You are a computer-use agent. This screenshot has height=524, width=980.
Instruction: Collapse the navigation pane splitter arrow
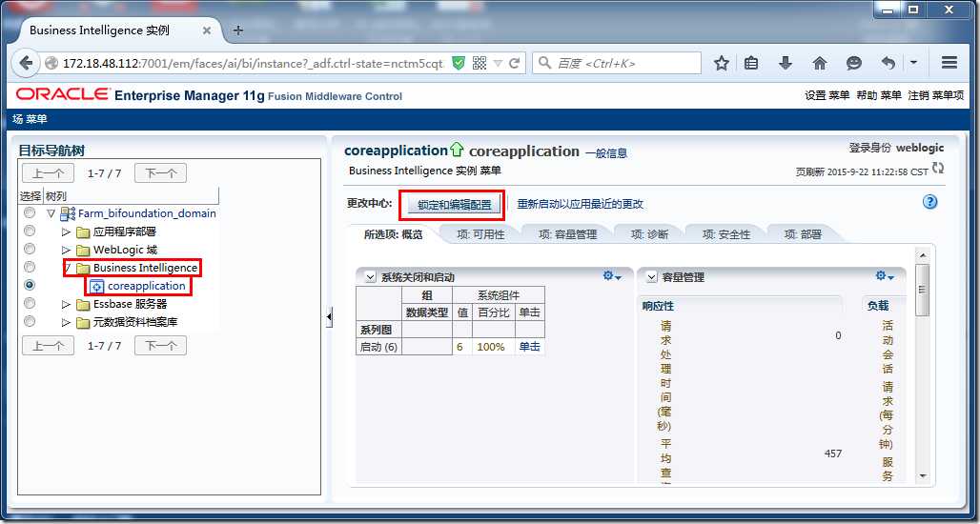click(x=329, y=317)
